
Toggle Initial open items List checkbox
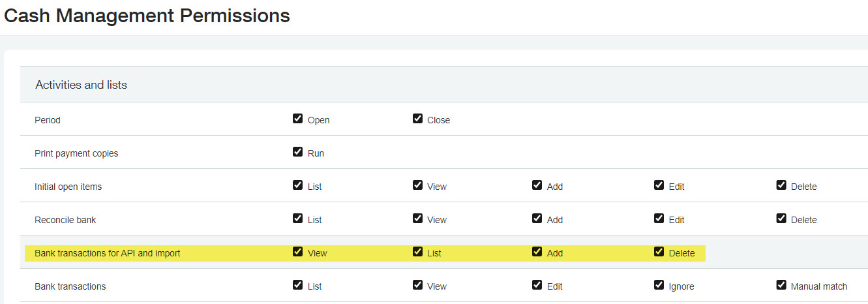(x=298, y=185)
